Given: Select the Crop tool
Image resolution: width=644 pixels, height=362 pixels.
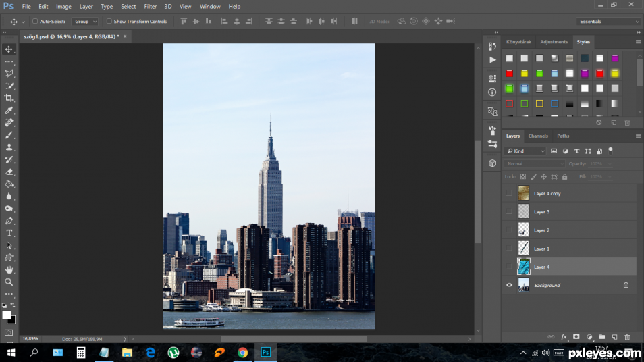Looking at the screenshot, I should pyautogui.click(x=9, y=98).
